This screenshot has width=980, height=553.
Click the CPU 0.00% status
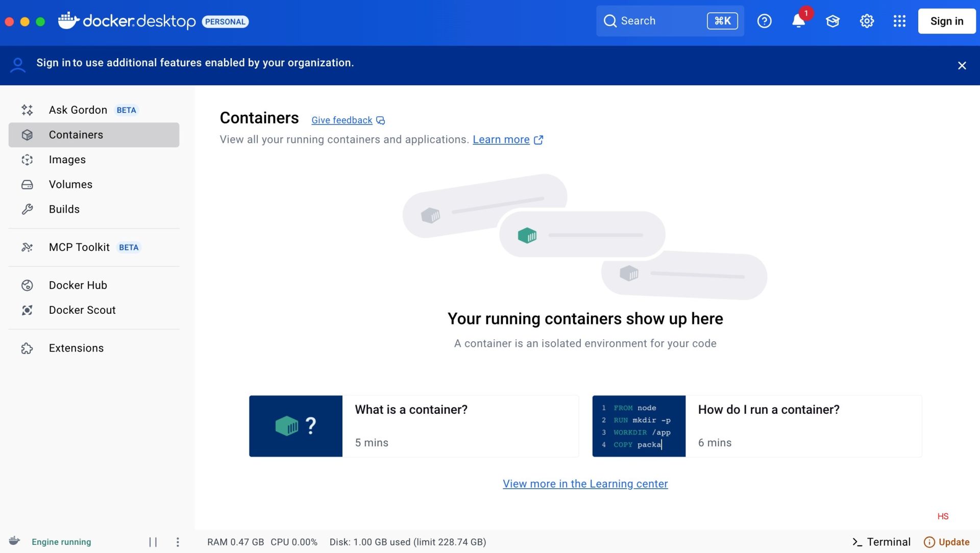coord(294,542)
